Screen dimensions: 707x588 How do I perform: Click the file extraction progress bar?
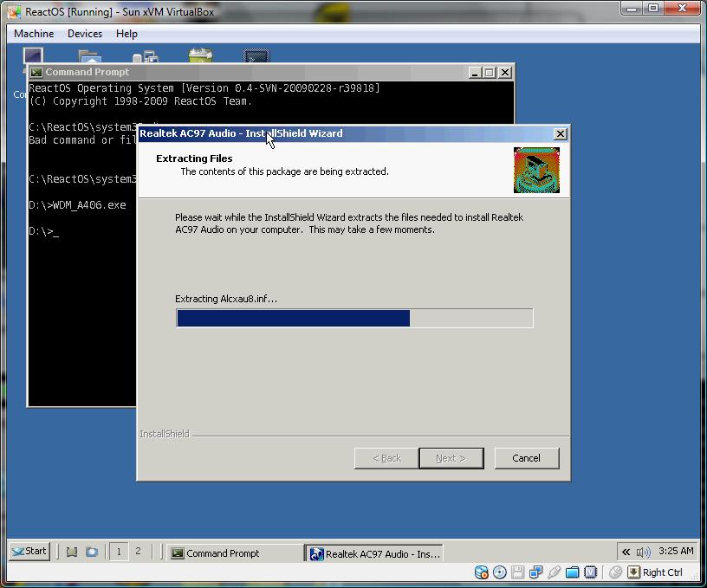[x=354, y=319]
